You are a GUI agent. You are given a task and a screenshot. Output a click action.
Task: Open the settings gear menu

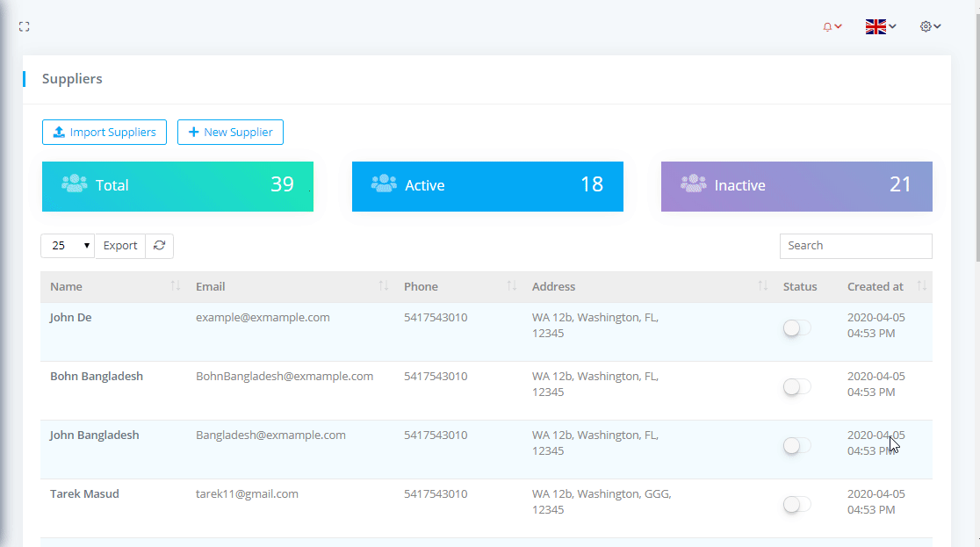tap(930, 27)
